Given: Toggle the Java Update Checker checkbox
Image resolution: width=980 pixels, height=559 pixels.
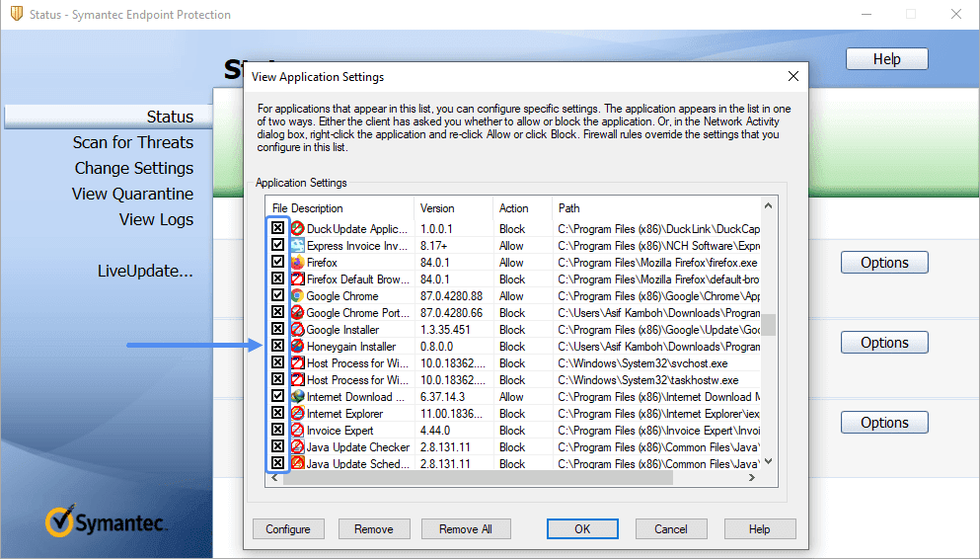Looking at the screenshot, I should point(277,446).
